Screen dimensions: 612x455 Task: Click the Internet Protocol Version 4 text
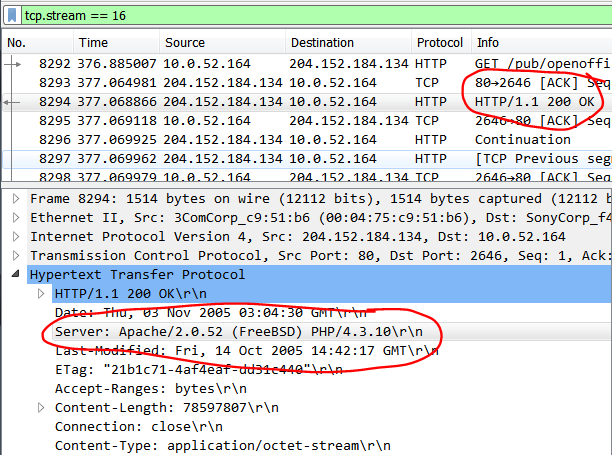[x=298, y=236]
